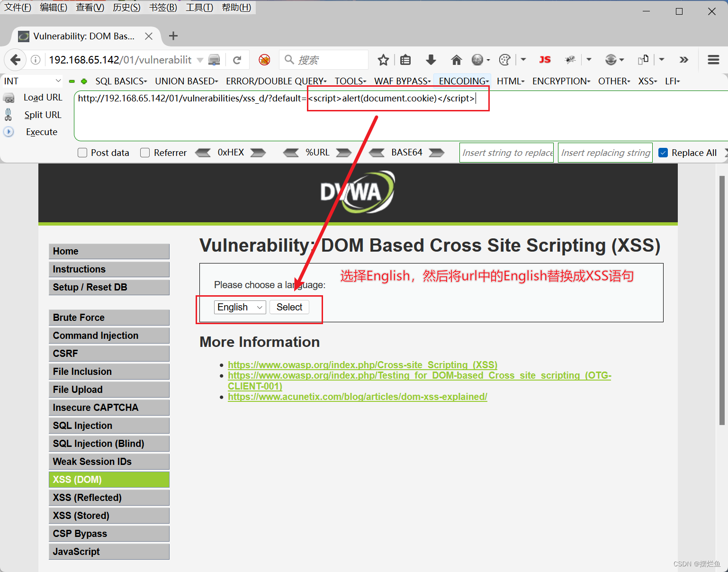
Task: Open the 帮助(H) menu
Action: point(236,8)
